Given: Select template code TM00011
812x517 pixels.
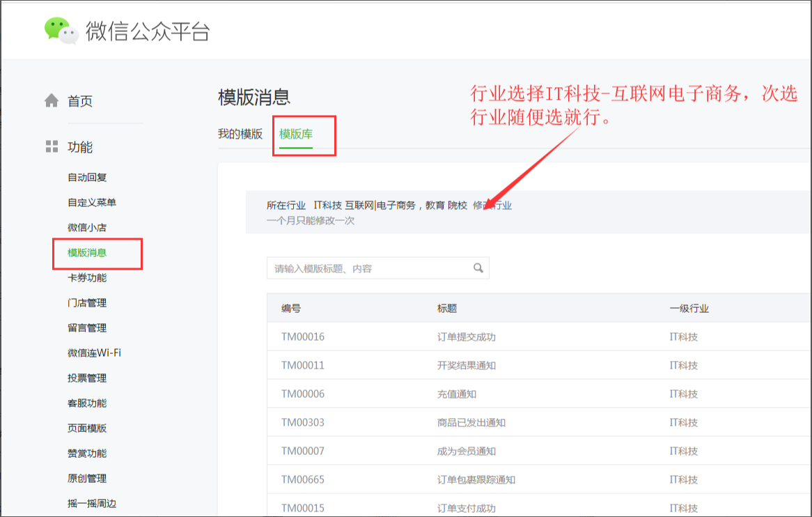Looking at the screenshot, I should (x=303, y=365).
